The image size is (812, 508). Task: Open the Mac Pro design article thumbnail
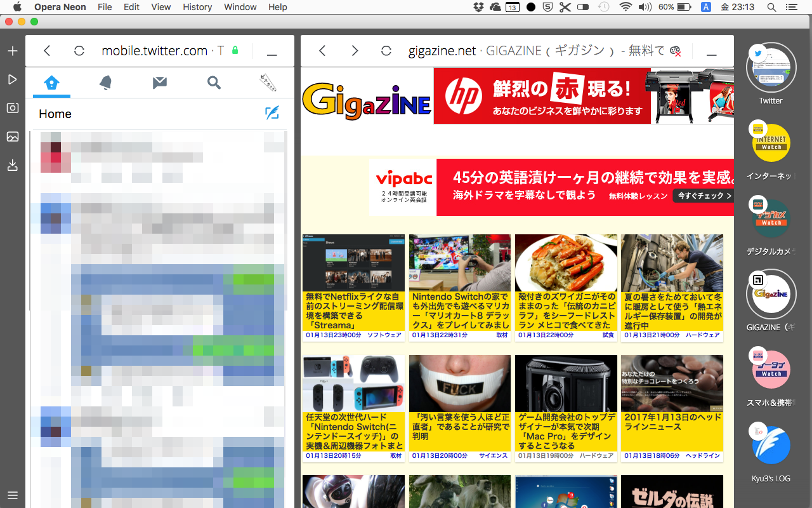566,384
